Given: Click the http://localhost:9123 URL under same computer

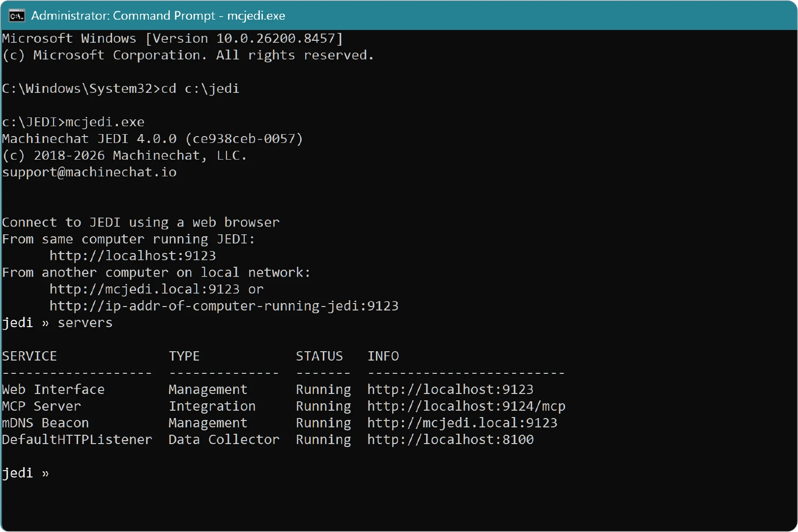Looking at the screenshot, I should (133, 255).
